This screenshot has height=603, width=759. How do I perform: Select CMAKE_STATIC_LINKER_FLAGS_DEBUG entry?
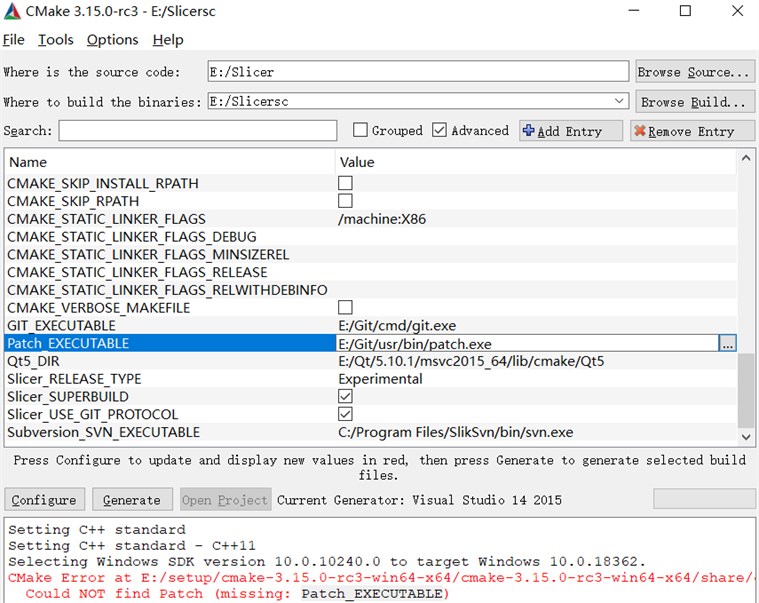pos(132,237)
